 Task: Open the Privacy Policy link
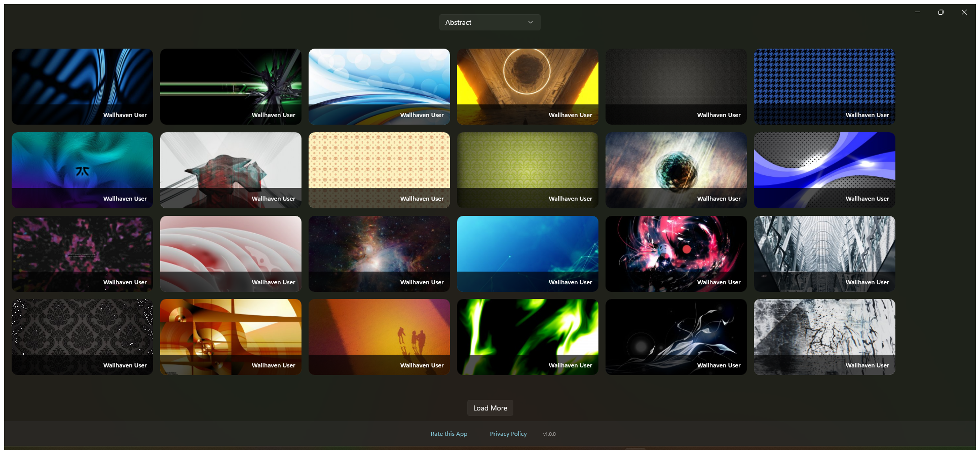click(508, 434)
